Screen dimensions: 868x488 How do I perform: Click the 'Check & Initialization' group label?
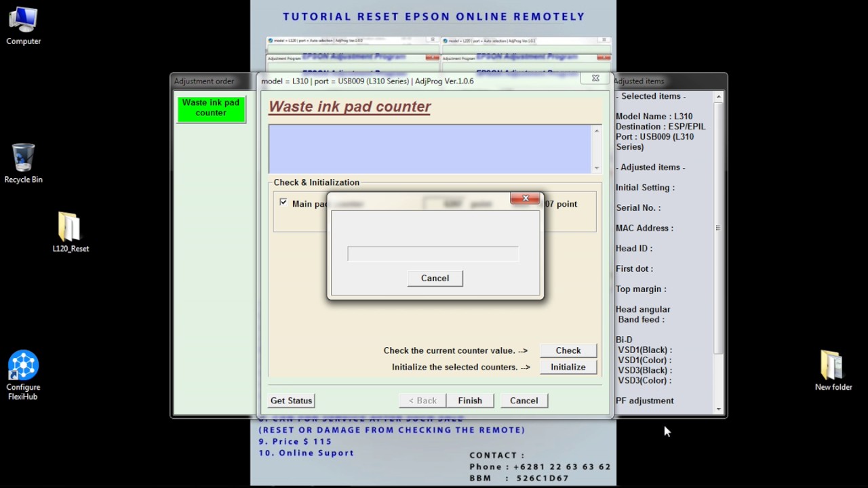click(x=317, y=182)
